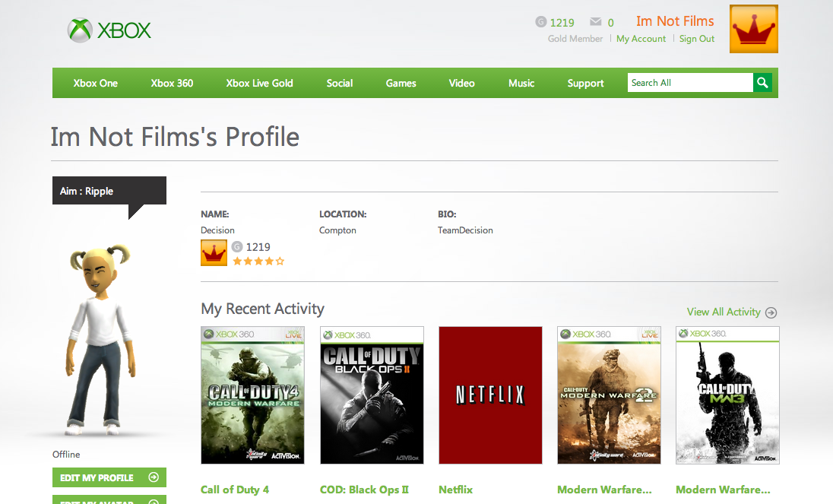833x504 pixels.
Task: Open the Modern Warfare 2 cover art
Action: click(x=609, y=395)
